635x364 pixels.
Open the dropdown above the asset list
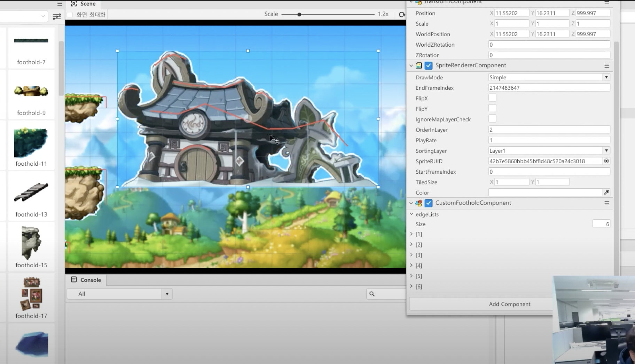(x=24, y=16)
